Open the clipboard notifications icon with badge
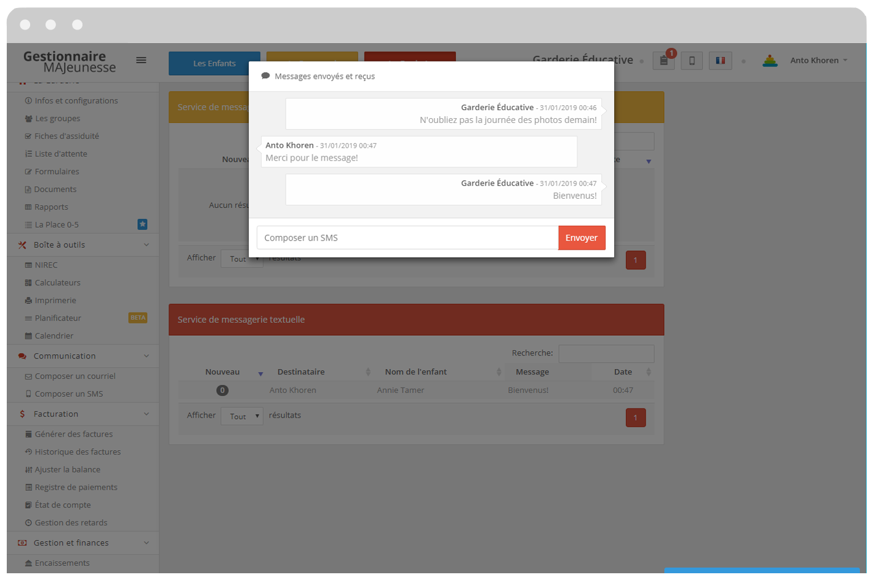Viewport: 874px width, 588px height. pos(664,61)
